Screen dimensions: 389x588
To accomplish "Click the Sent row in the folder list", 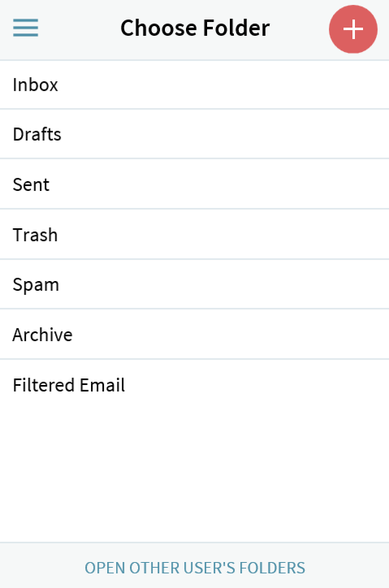I will 194,184.
